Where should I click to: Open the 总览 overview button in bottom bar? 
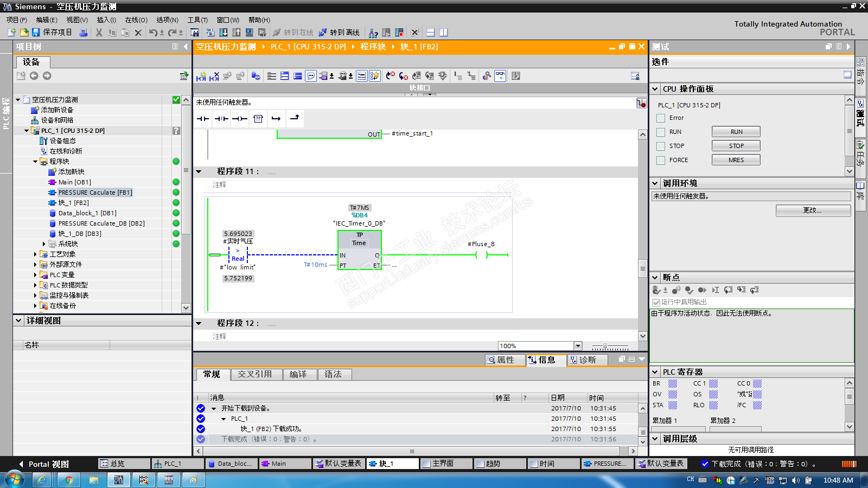[x=124, y=464]
